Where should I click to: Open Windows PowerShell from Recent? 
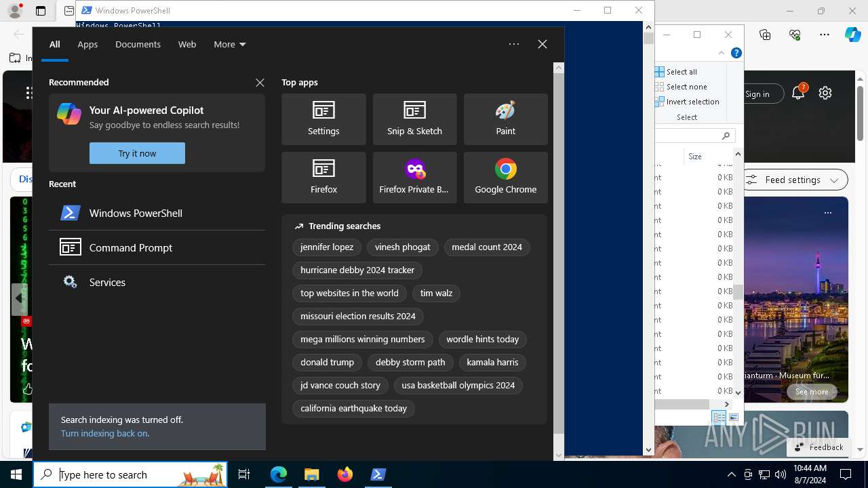[157, 213]
